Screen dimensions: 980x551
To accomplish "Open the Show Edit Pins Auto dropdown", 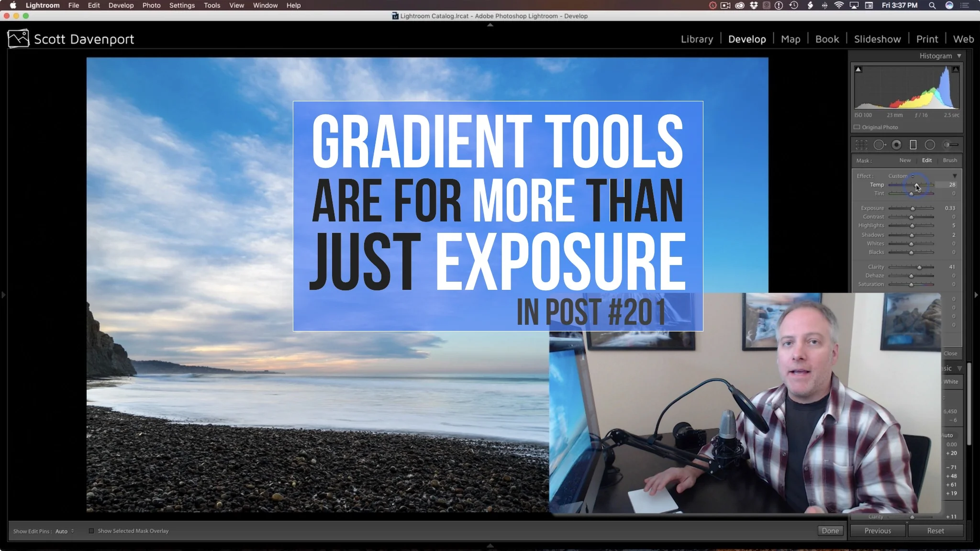I will pyautogui.click(x=65, y=531).
